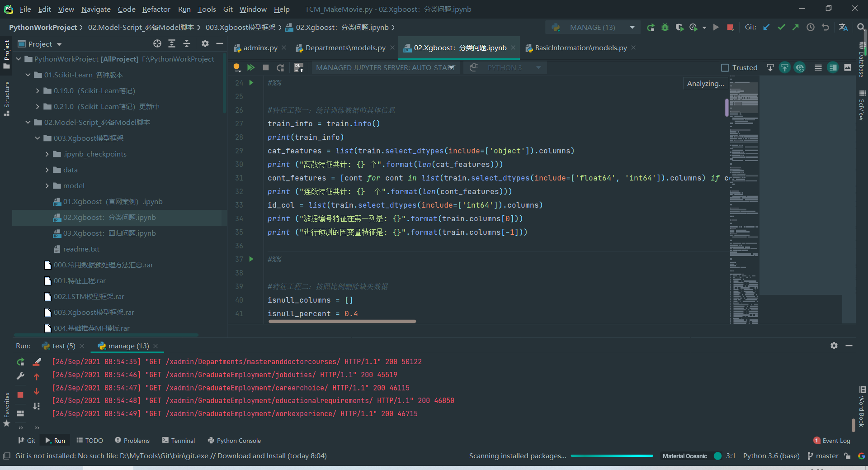
Task: Click the translate icon in toolbar
Action: 843,28
